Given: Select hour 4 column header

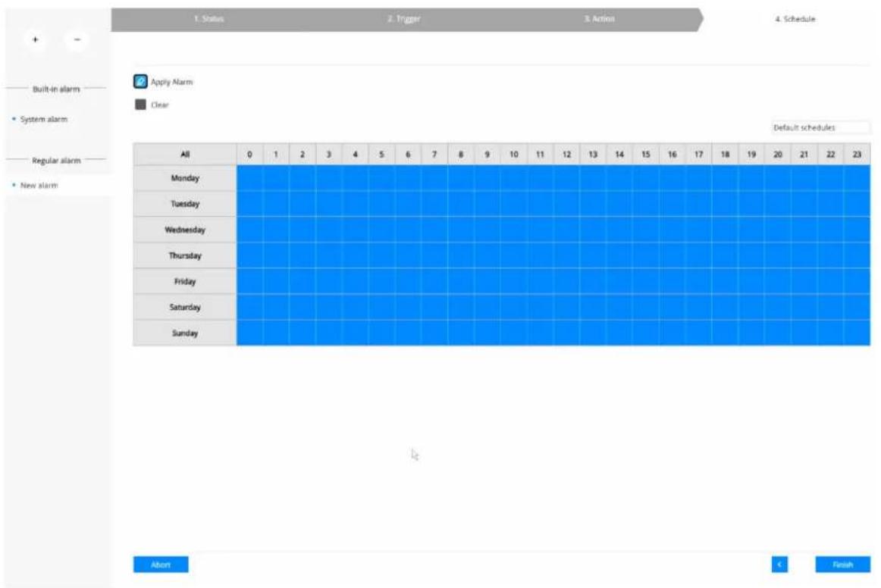Looking at the screenshot, I should [x=355, y=155].
